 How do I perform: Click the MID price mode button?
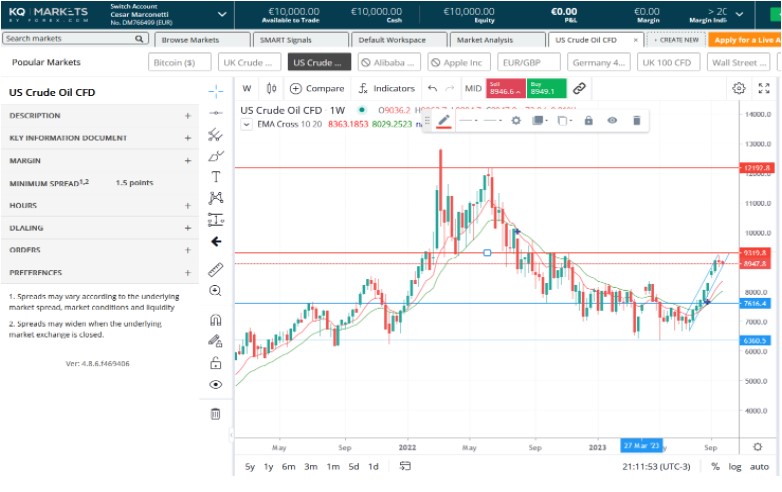(473, 88)
